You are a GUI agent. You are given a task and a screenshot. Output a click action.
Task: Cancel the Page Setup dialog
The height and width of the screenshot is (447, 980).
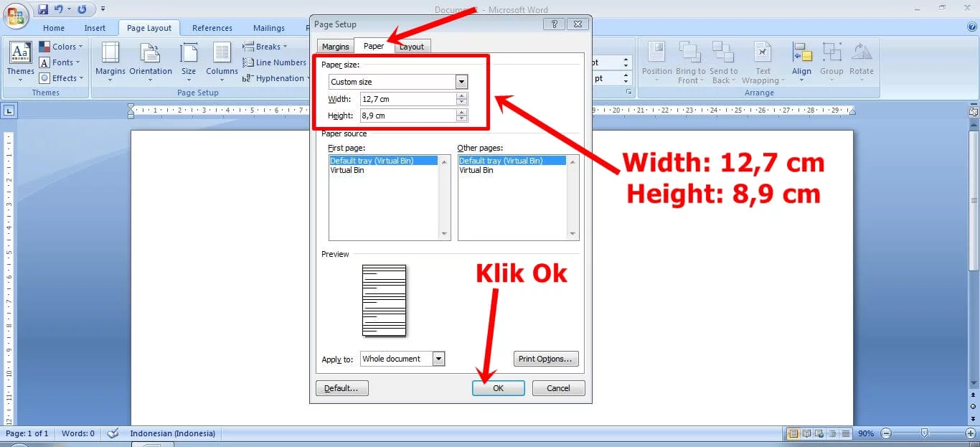click(x=558, y=388)
